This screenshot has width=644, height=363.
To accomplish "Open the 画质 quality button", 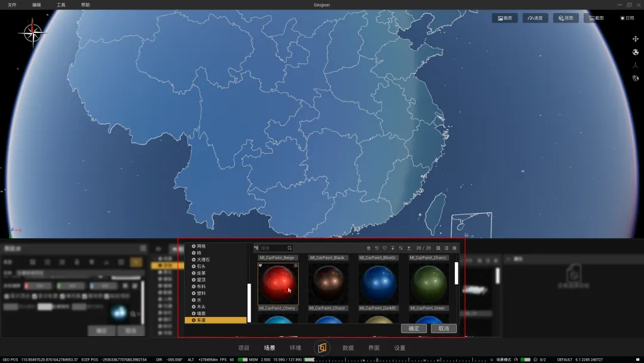I will (505, 18).
